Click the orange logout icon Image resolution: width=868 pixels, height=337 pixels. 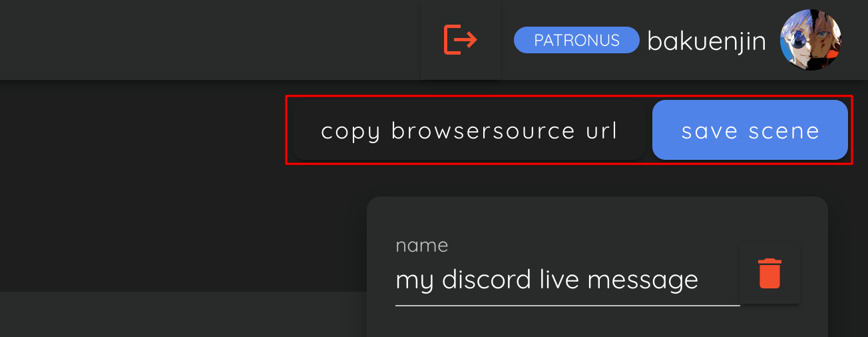(461, 40)
